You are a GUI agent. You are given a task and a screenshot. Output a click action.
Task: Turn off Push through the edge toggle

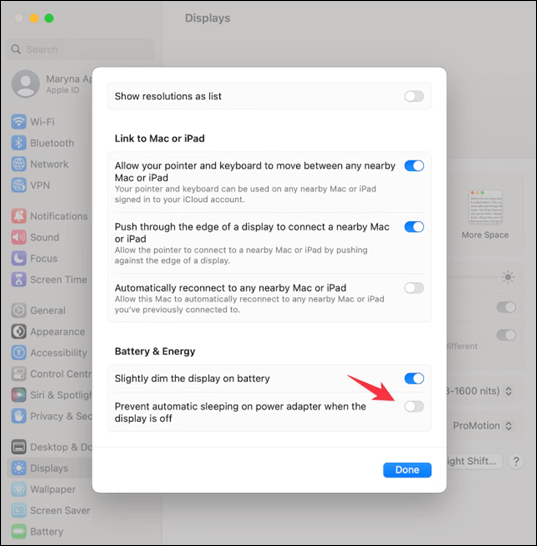[414, 227]
